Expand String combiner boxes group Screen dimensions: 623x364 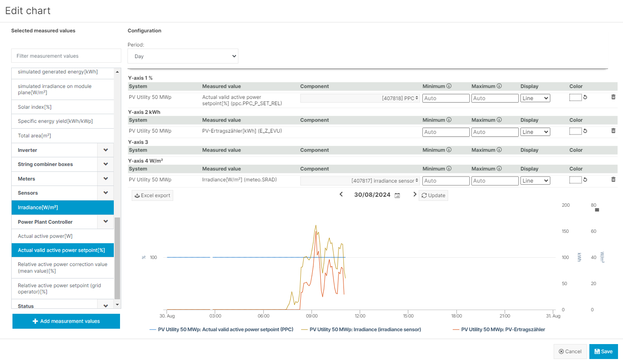[105, 164]
